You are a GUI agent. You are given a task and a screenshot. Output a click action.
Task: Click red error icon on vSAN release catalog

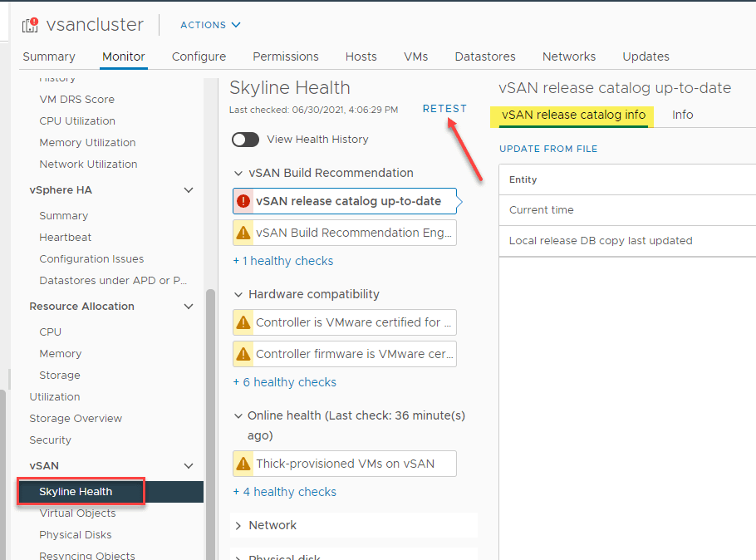pos(243,201)
